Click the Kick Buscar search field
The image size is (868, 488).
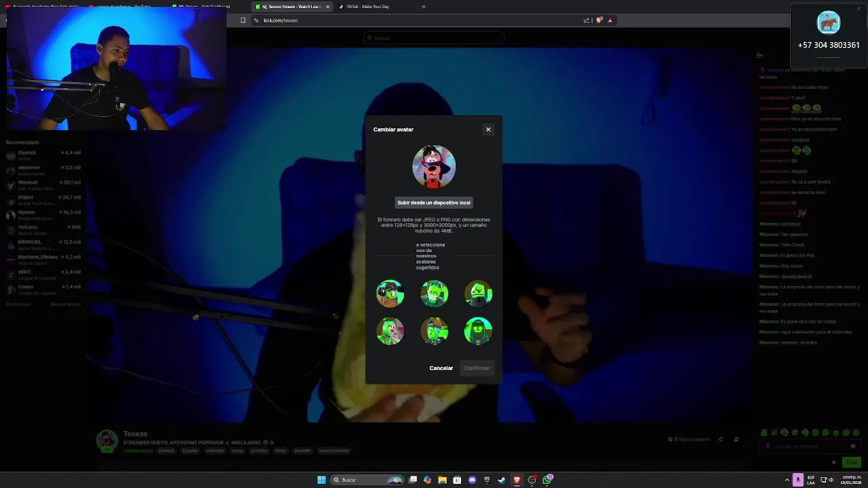pos(434,38)
